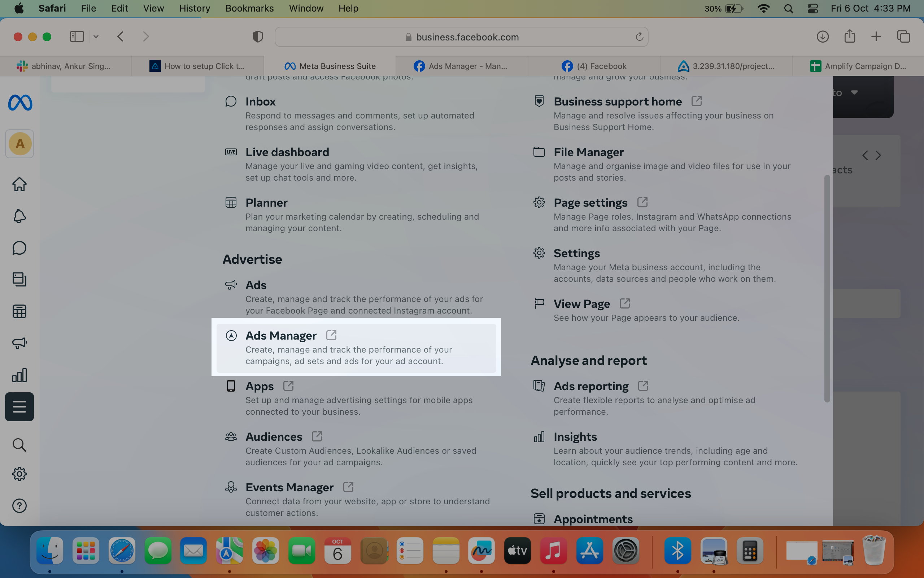Click Safari privacy shield icon
Image resolution: width=924 pixels, height=578 pixels.
click(x=258, y=37)
